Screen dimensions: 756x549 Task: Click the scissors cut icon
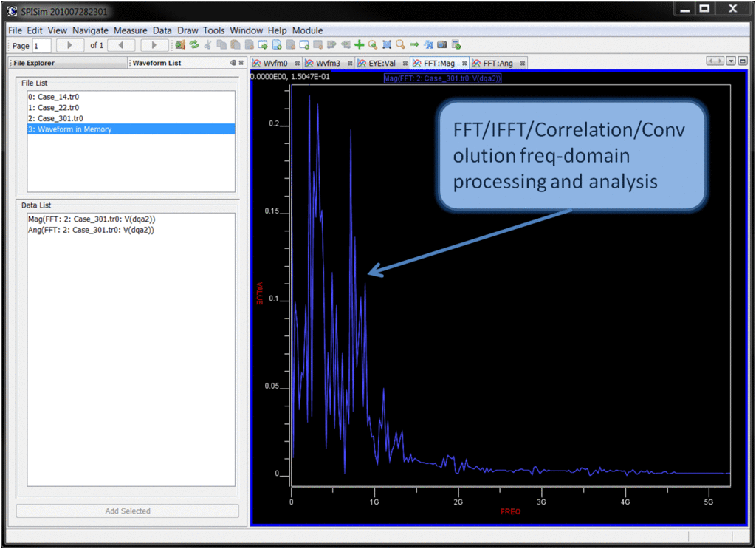click(x=208, y=45)
